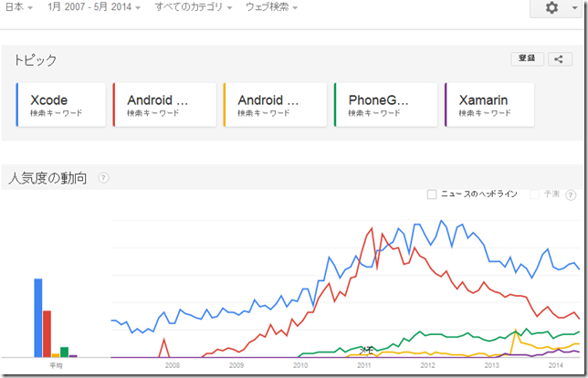Expand arrow next to the gear icon
Viewport: 588px width, 378px height.
574,7
